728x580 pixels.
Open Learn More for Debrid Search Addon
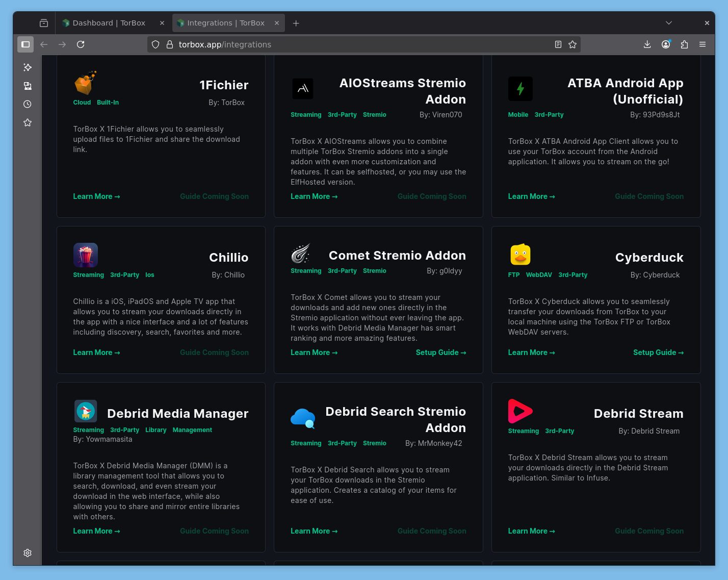314,531
